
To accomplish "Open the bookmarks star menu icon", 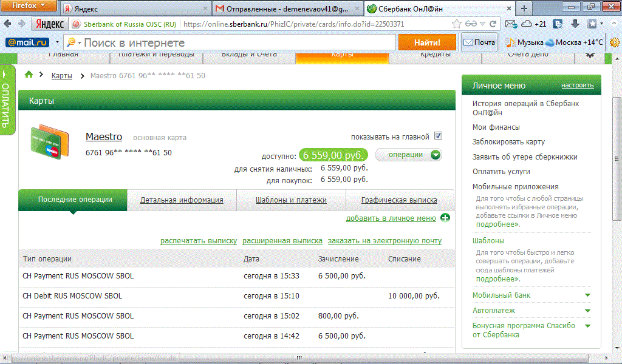I will 592,24.
